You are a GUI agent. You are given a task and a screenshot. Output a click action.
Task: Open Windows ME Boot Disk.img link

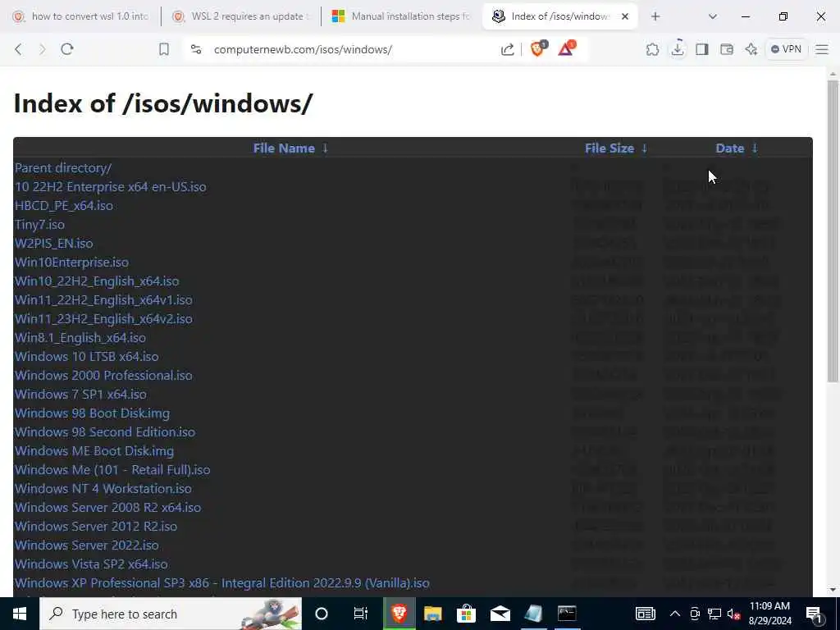pyautogui.click(x=94, y=450)
